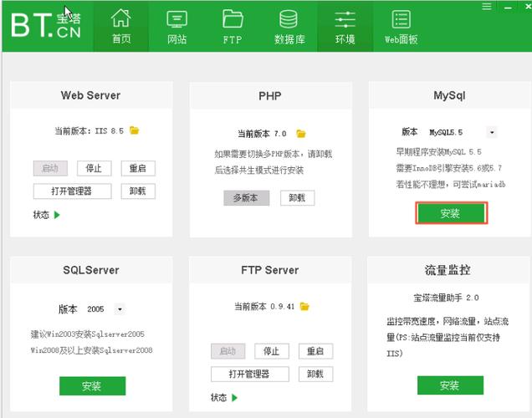The image size is (532, 418).
Task: Click 卸载 in FTP Server card
Action: click(x=315, y=374)
